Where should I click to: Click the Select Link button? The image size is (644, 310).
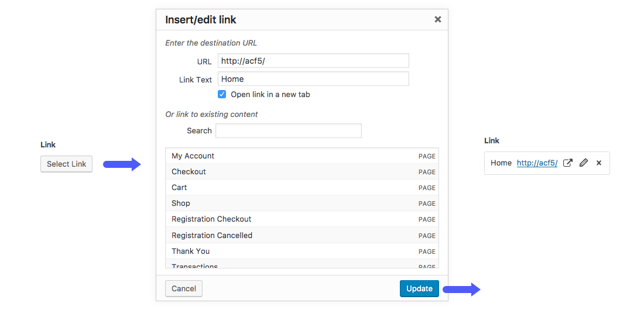(66, 164)
